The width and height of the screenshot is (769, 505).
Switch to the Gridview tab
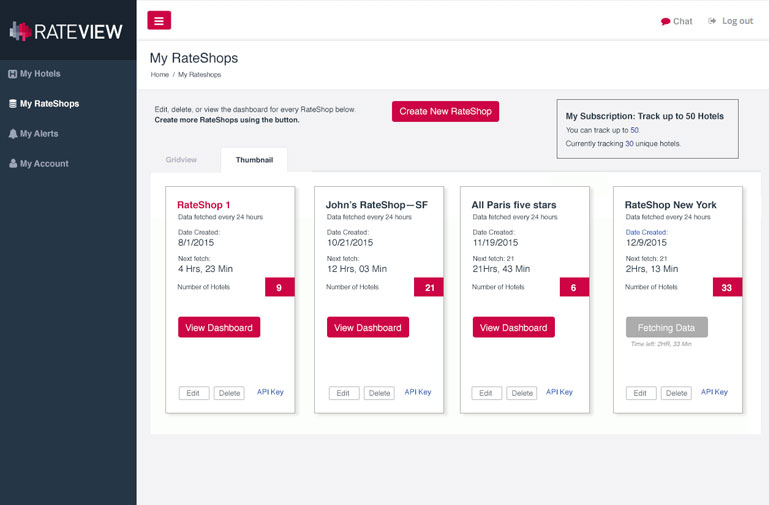click(181, 160)
